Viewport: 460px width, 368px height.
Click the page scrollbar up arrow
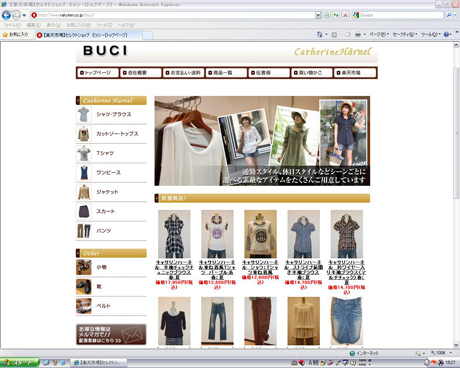click(x=456, y=45)
